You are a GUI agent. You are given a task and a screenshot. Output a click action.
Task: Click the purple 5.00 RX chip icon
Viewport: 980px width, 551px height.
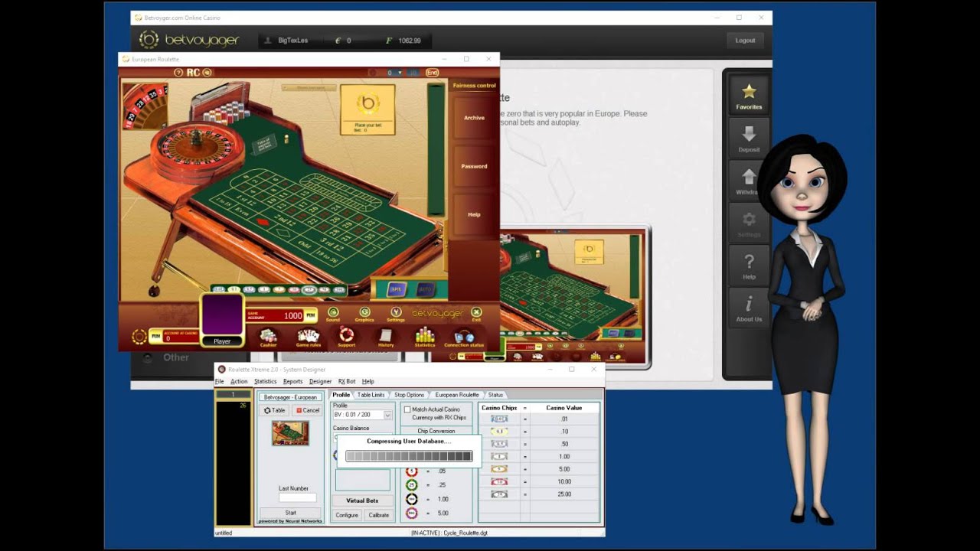coord(412,513)
